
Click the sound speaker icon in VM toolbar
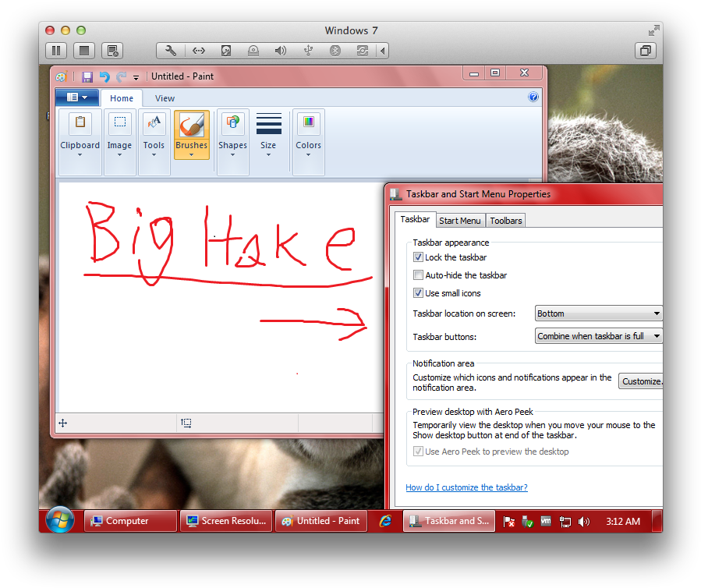click(x=280, y=51)
